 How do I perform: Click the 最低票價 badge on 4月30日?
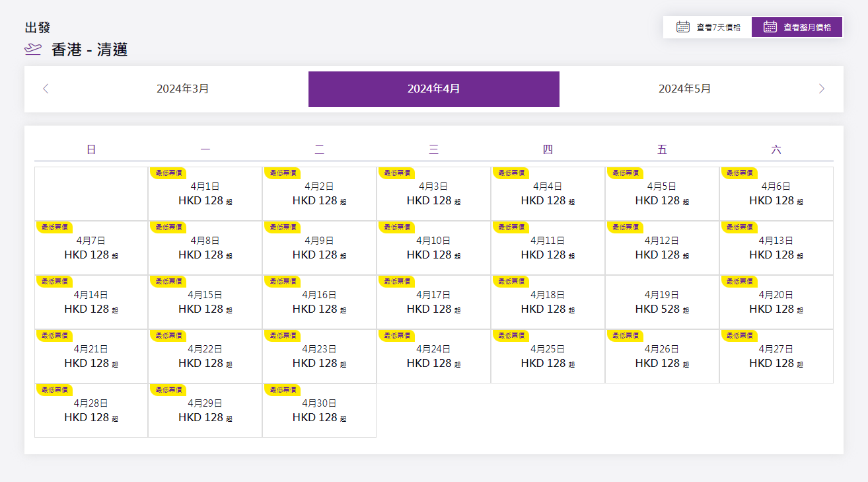click(282, 389)
